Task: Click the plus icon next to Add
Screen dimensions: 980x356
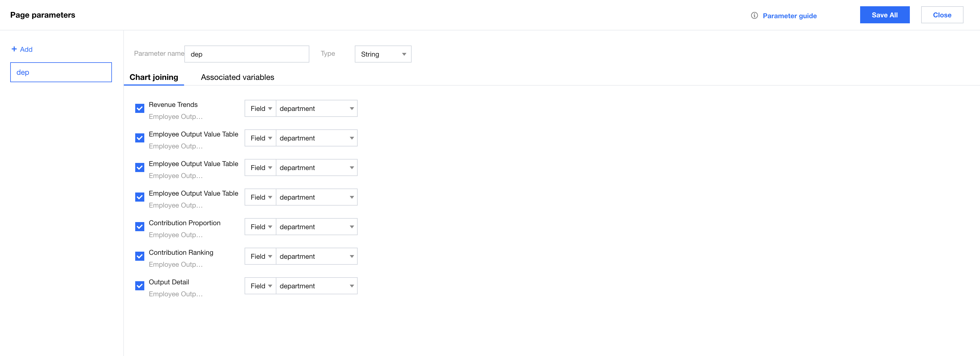Action: pos(14,49)
